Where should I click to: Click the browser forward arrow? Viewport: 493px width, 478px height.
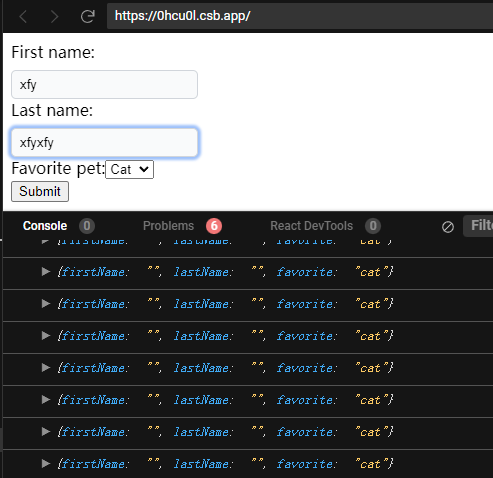54,16
